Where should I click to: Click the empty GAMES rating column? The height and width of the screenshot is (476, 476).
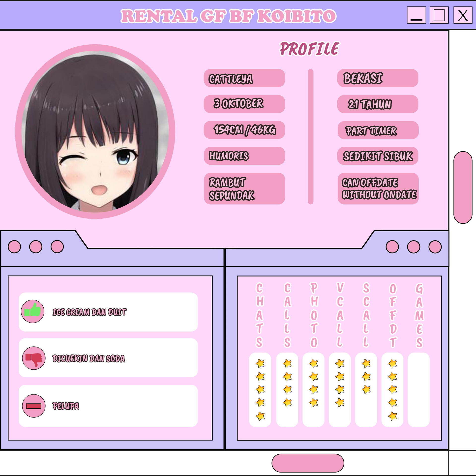pos(418,389)
